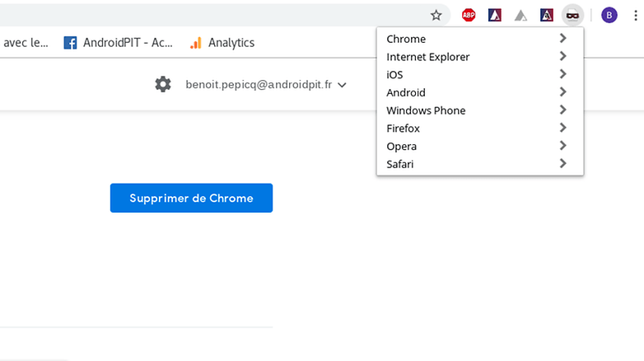Select iOS in the user-agent menu

tap(480, 74)
